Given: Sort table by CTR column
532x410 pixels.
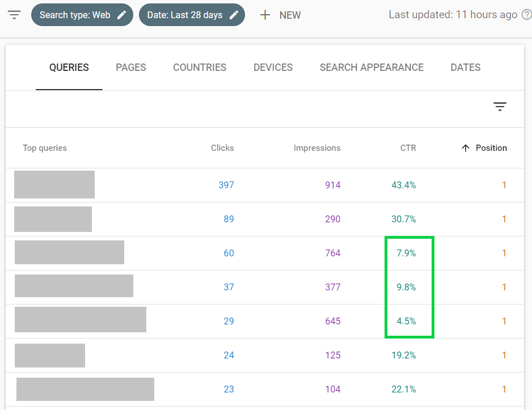Looking at the screenshot, I should point(408,148).
